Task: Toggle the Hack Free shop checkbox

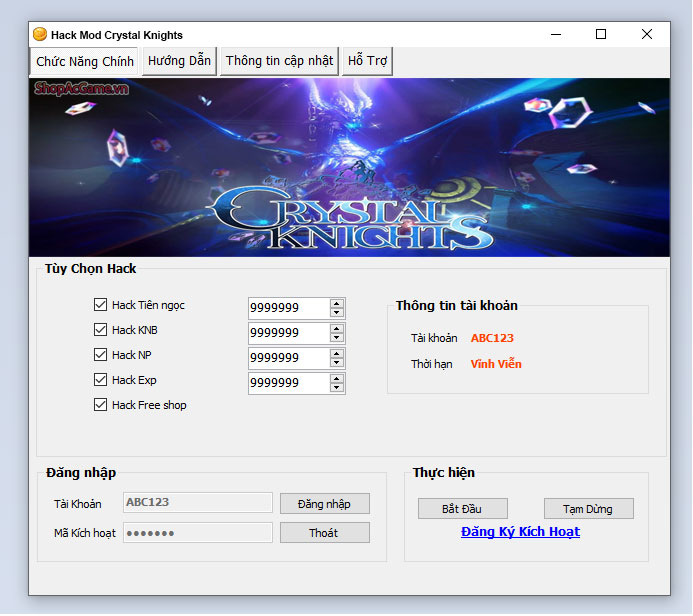Action: (100, 405)
